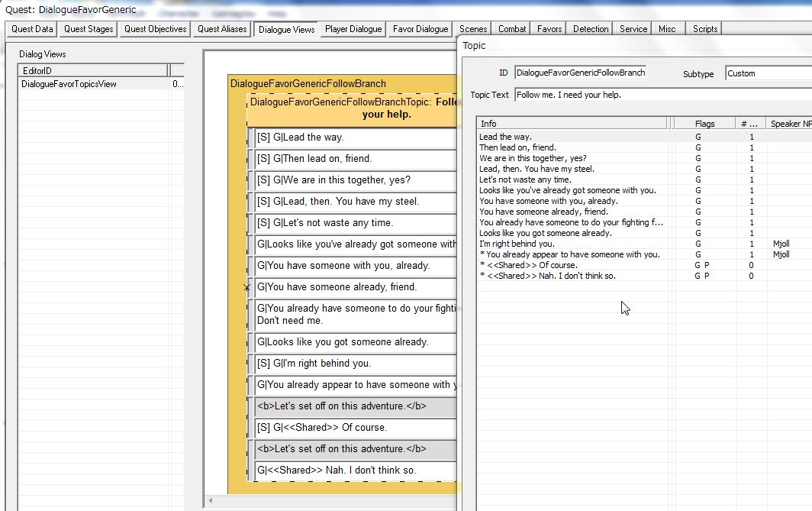This screenshot has width=812, height=511.
Task: Sort Dialog Views by EditorID column header
Action: 93,70
